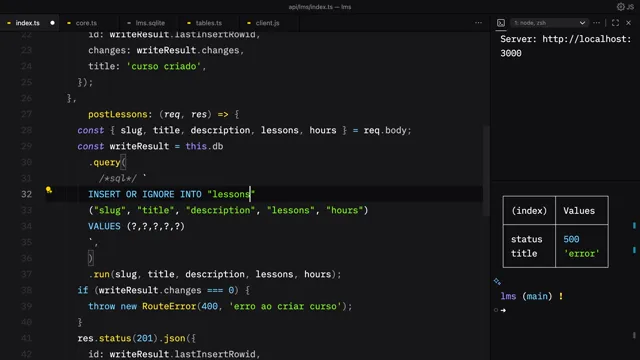Click the 'Values' header in the terminal table
This screenshot has height=360, width=640.
point(579,211)
